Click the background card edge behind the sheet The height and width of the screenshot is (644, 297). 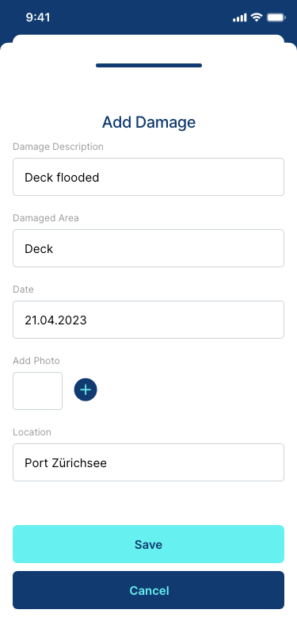coord(149,38)
